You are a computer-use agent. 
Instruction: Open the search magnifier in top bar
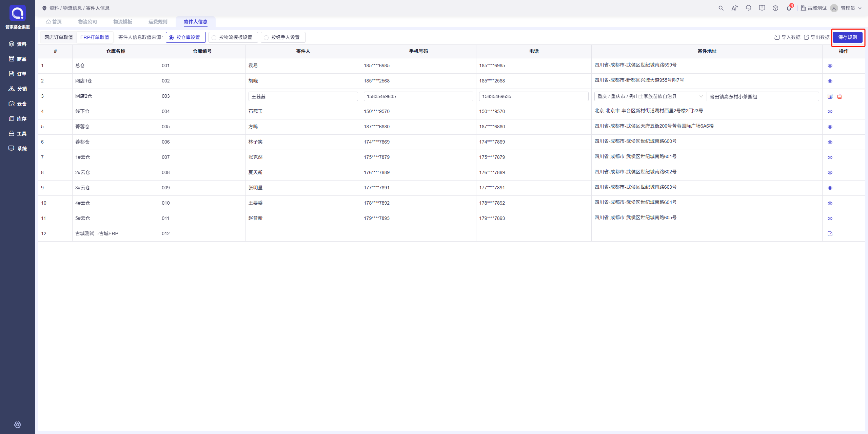coord(721,8)
